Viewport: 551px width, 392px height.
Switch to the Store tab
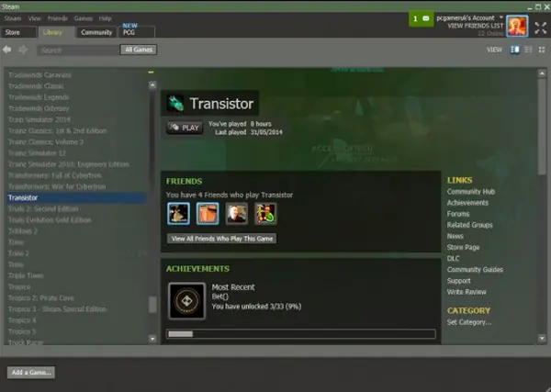coord(18,32)
